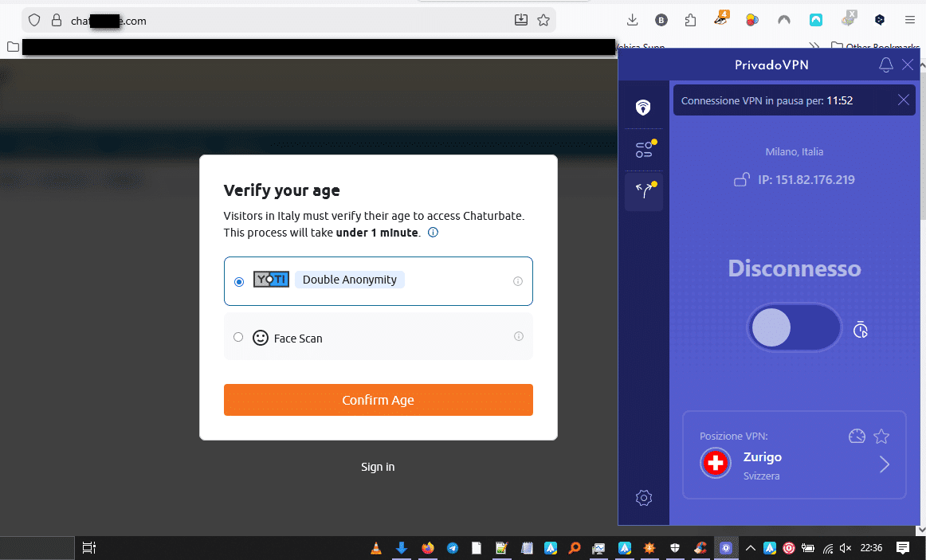Toggle the VPN connection switch on

795,327
